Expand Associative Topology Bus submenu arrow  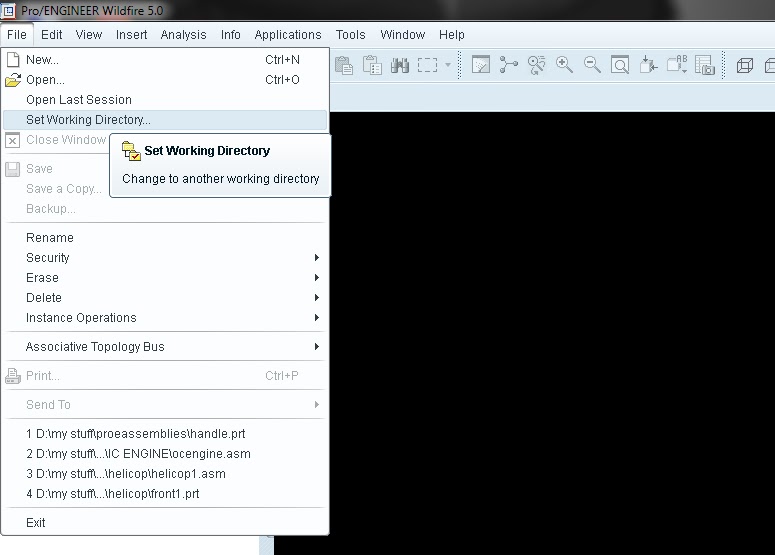pos(317,346)
